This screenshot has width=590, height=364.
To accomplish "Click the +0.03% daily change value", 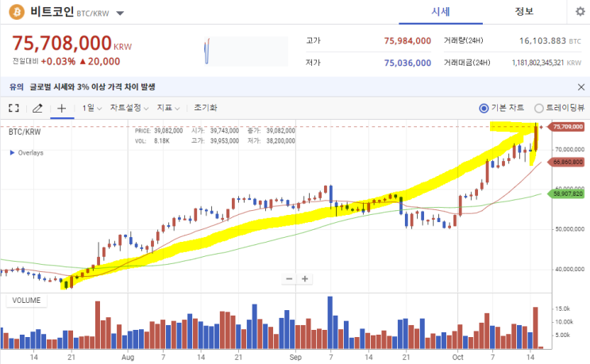I will pyautogui.click(x=58, y=61).
